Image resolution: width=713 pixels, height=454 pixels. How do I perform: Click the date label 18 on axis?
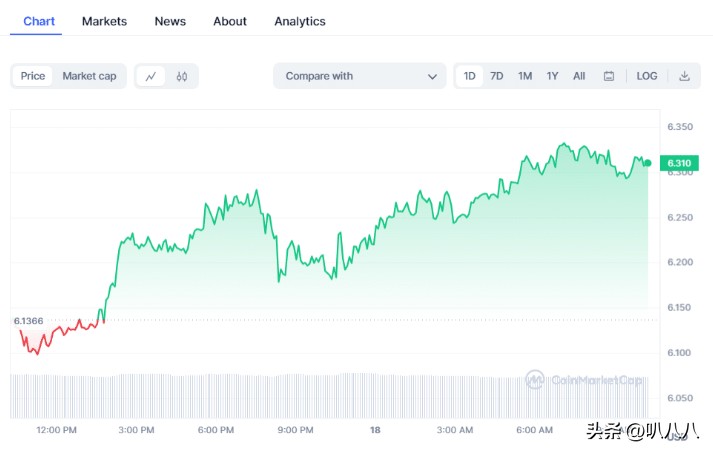pos(375,430)
